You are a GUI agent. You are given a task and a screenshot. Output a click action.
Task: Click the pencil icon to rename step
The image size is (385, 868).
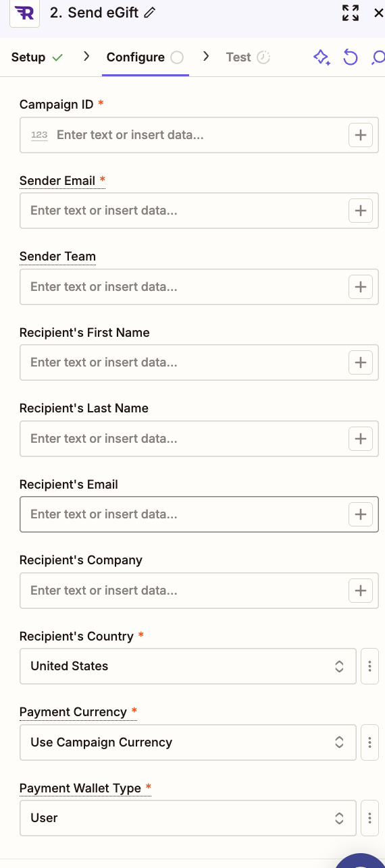coord(150,13)
